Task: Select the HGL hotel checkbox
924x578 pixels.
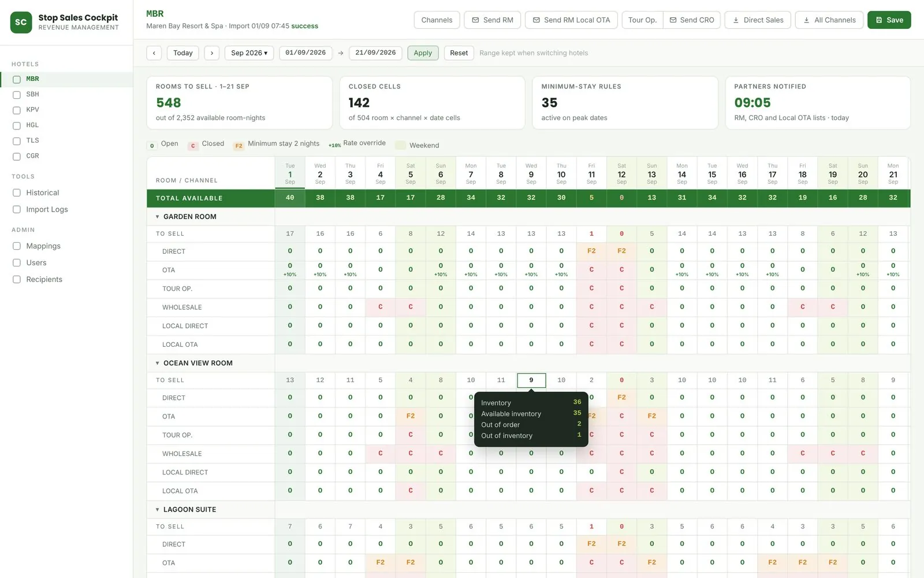Action: pyautogui.click(x=17, y=126)
